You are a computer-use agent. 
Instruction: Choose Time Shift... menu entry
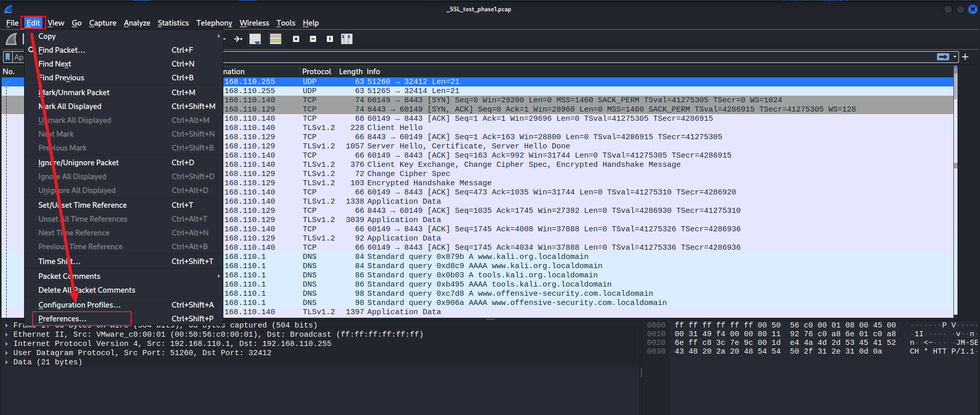[123, 261]
